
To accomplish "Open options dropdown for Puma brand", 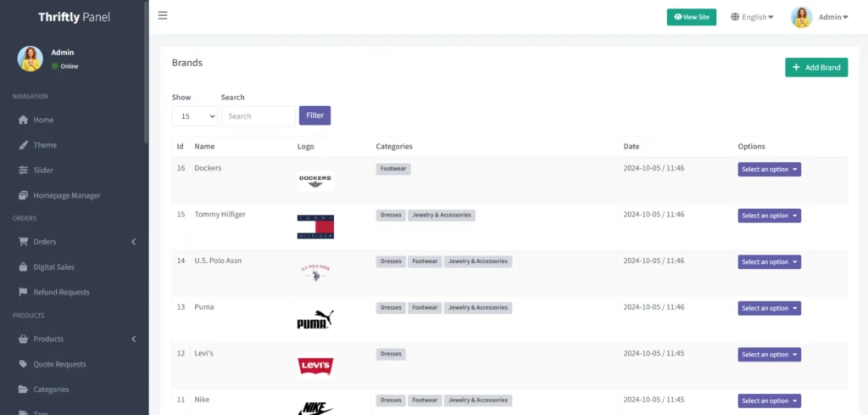I will click(x=769, y=308).
